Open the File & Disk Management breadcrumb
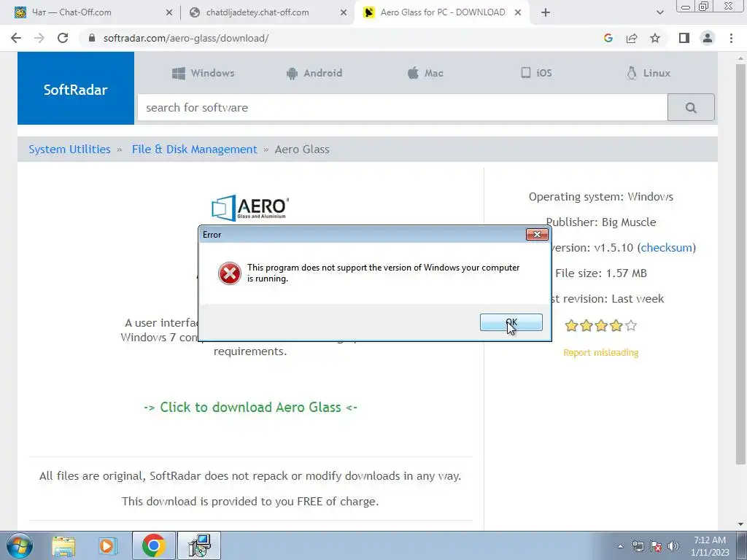Viewport: 747px width, 560px height. click(194, 149)
